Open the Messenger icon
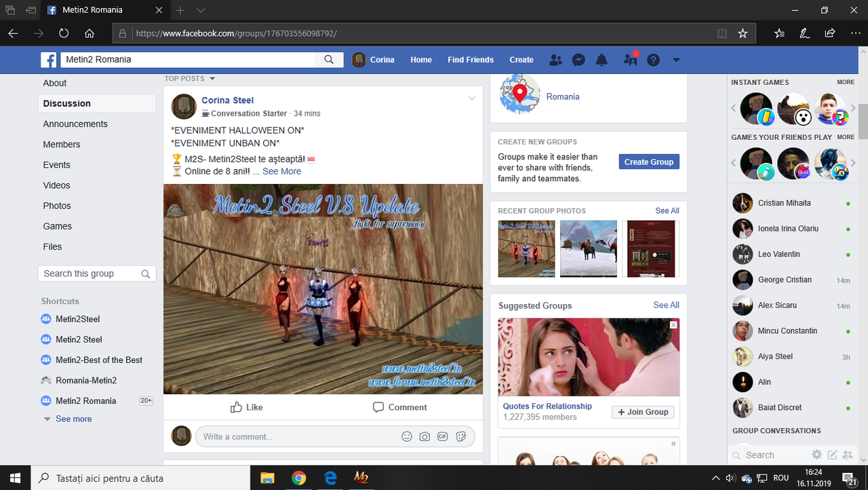Screen dimensions: 868x490 click(x=578, y=60)
